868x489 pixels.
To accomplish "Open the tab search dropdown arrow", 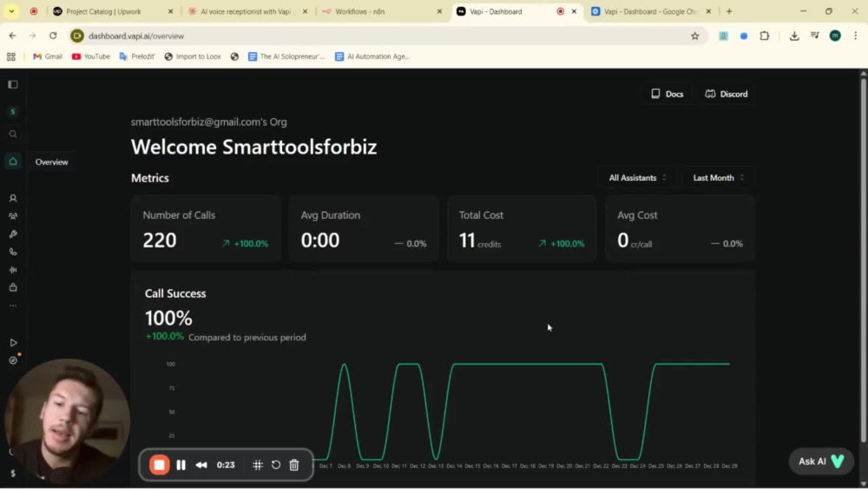I will 11,11.
